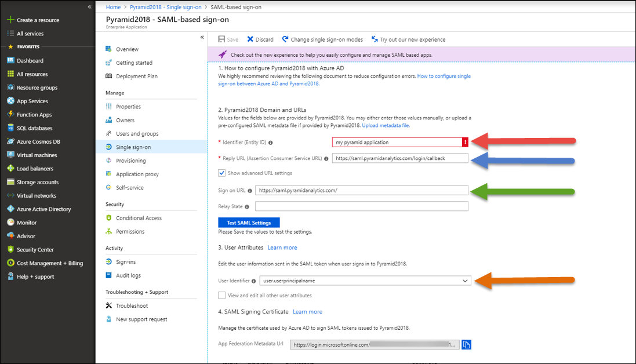Image resolution: width=636 pixels, height=364 pixels.
Task: Click Try out our new experience
Action: click(x=409, y=39)
